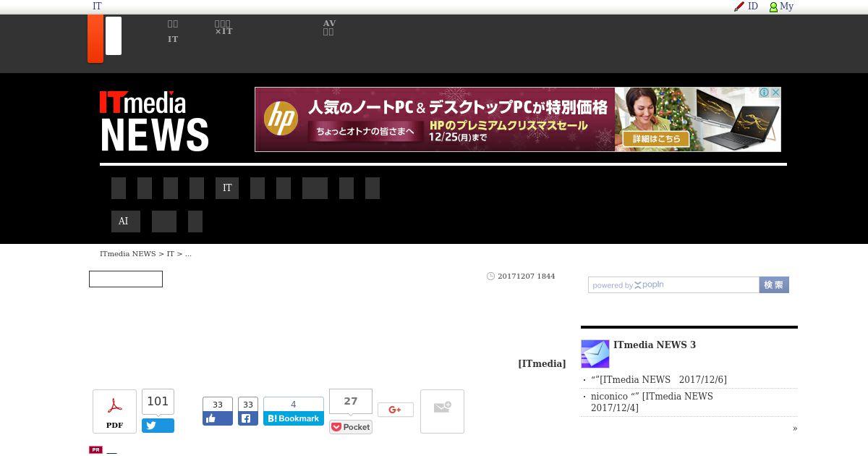
Task: Click the 20171207 1844 timestamp
Action: tap(526, 276)
